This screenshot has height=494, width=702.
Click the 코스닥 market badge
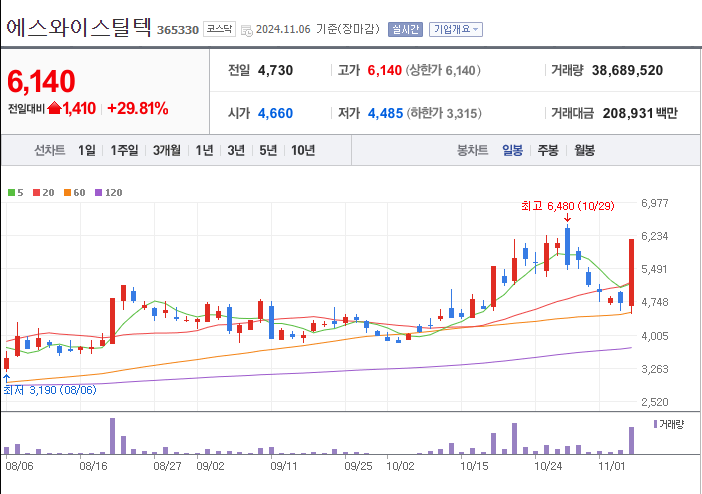pos(219,29)
